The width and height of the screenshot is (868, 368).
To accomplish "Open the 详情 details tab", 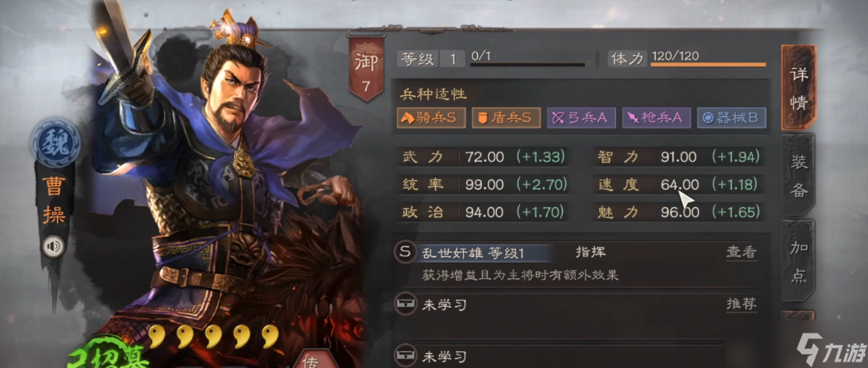I will [798, 87].
